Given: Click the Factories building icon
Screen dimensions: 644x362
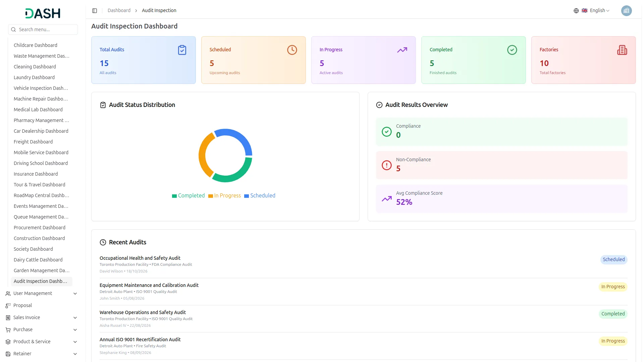Looking at the screenshot, I should point(622,50).
